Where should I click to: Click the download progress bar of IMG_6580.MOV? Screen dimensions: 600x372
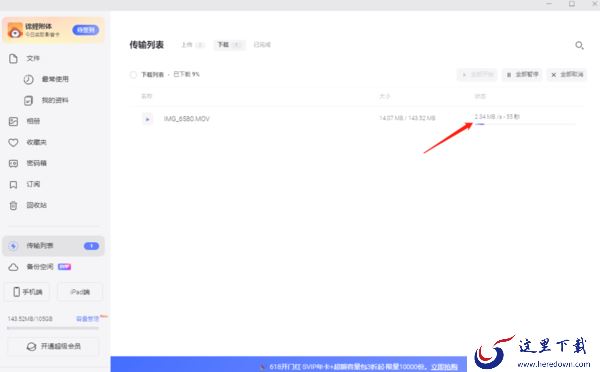click(x=525, y=124)
